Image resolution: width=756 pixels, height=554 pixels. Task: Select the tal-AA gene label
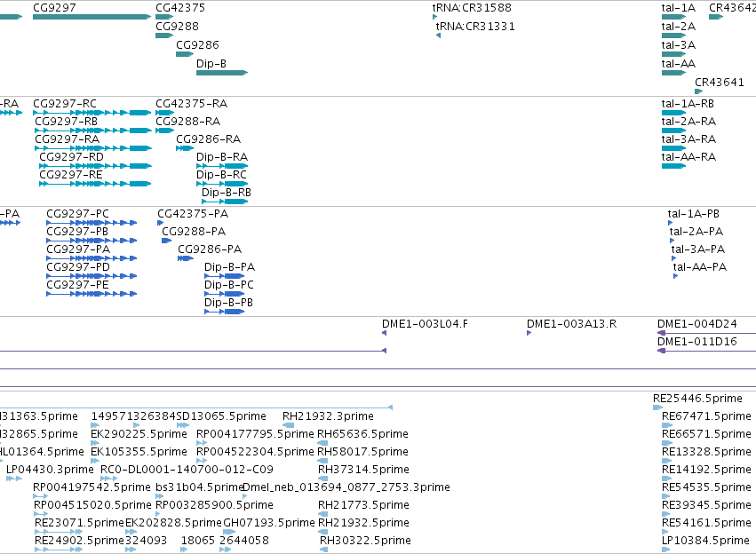679,64
